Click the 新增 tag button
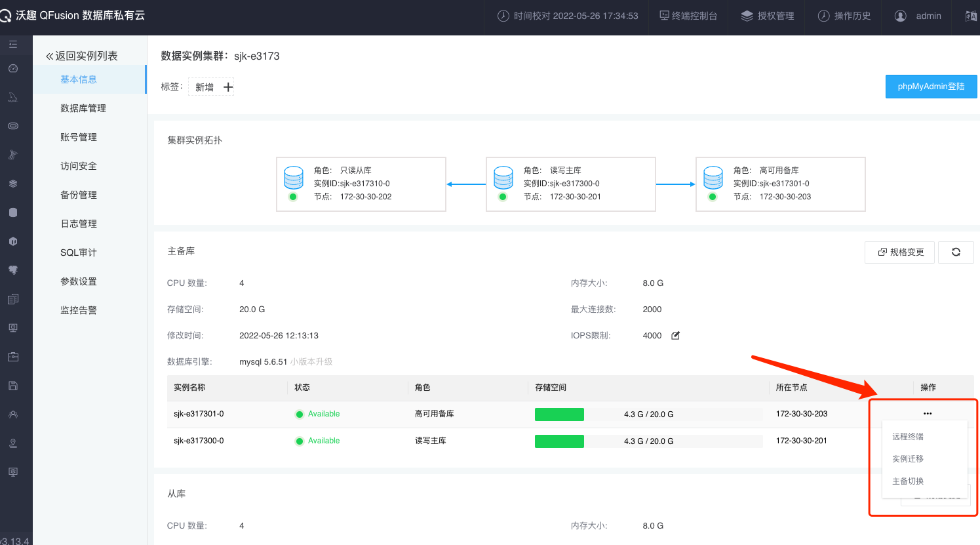 click(210, 87)
